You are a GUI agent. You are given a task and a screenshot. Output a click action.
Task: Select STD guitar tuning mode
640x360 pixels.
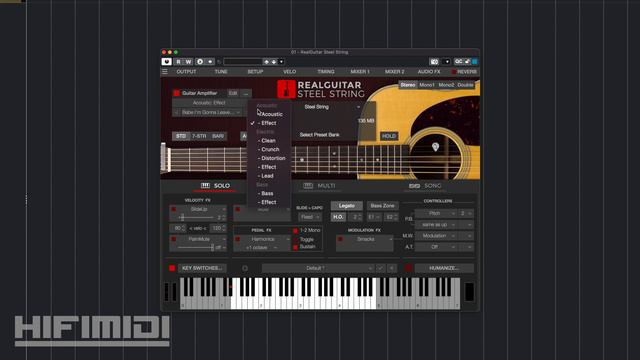click(x=181, y=136)
